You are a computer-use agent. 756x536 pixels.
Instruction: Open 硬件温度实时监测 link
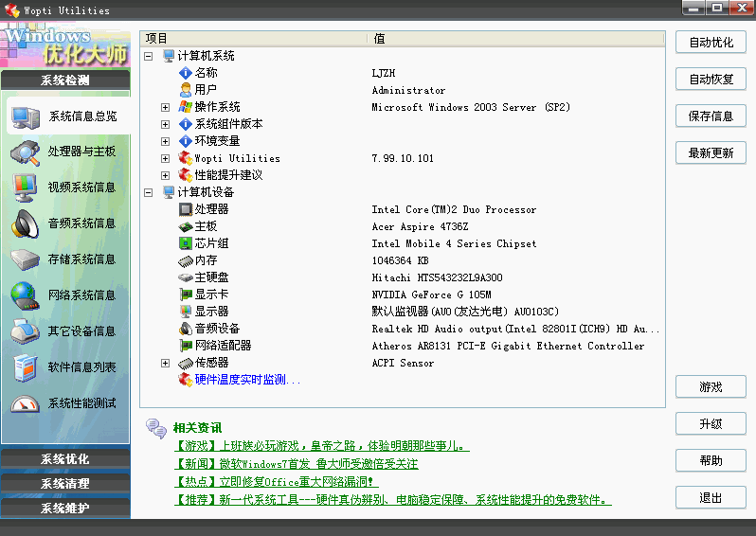coord(247,380)
